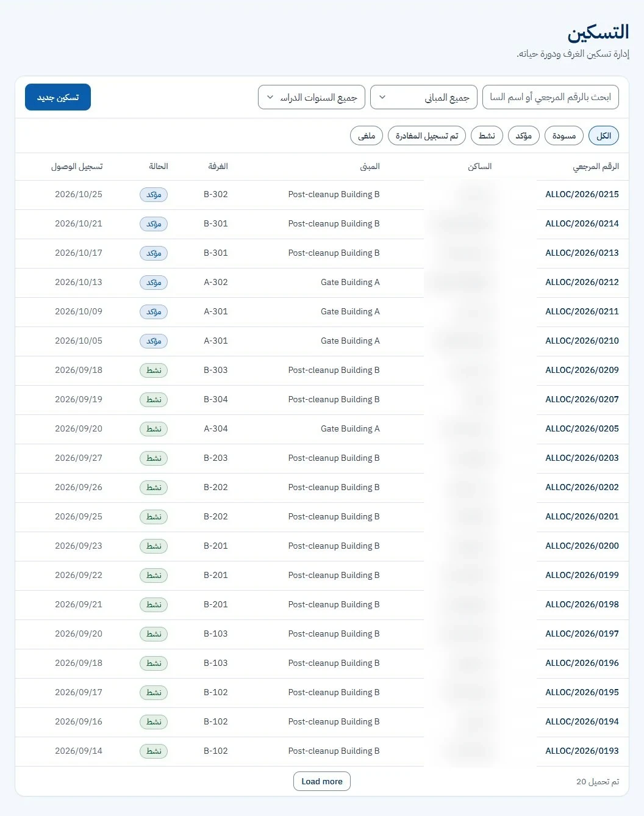
Task: Show 'تم تسجيل المغادرة' checked-out allocations
Action: coord(427,135)
